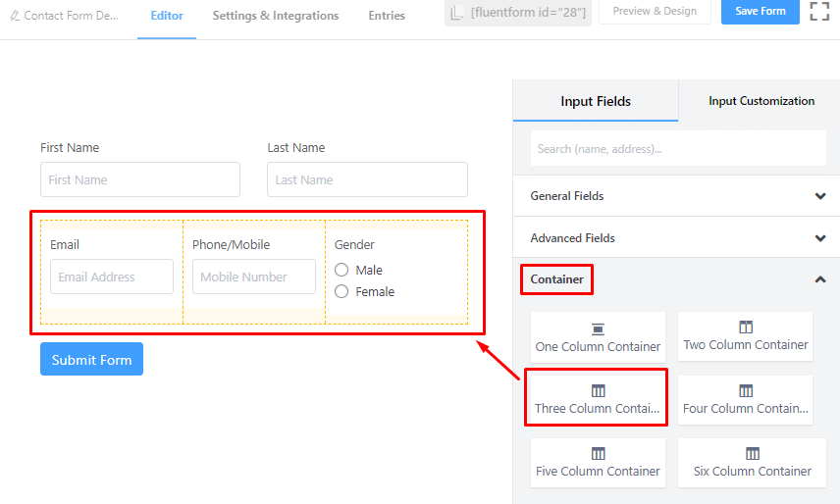Click the Two Column Container icon

click(746, 328)
